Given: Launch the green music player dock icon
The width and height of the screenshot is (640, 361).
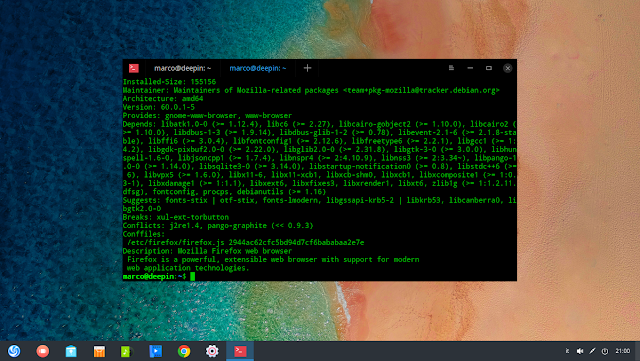Looking at the screenshot, I should click(x=127, y=351).
